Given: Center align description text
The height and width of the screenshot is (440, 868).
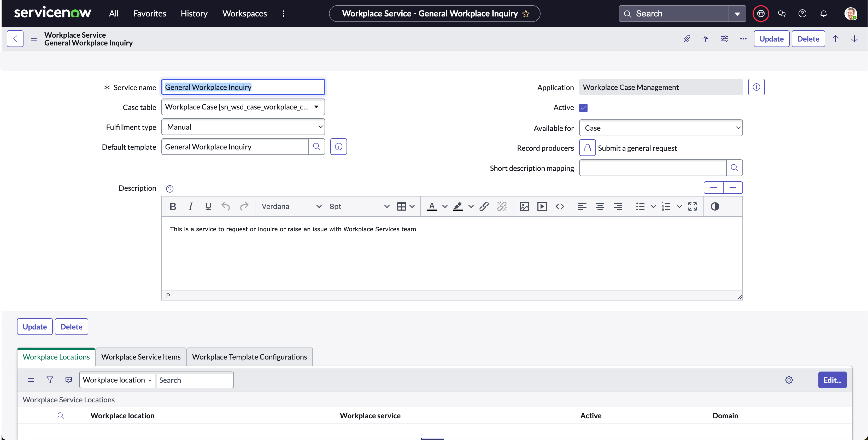Looking at the screenshot, I should [x=600, y=206].
